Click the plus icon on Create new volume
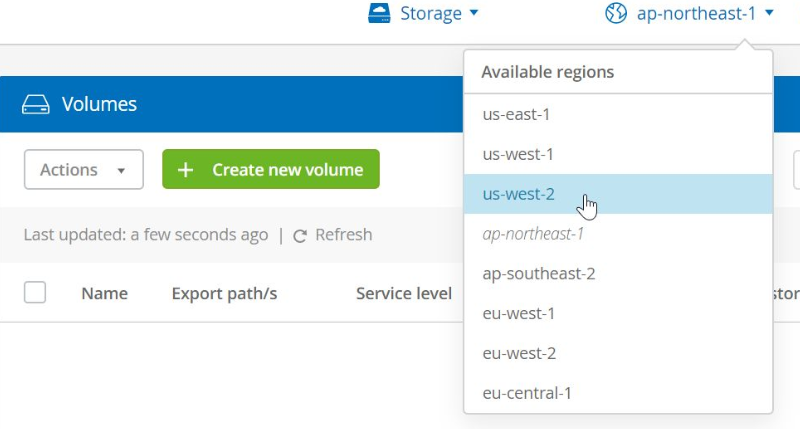 185,170
